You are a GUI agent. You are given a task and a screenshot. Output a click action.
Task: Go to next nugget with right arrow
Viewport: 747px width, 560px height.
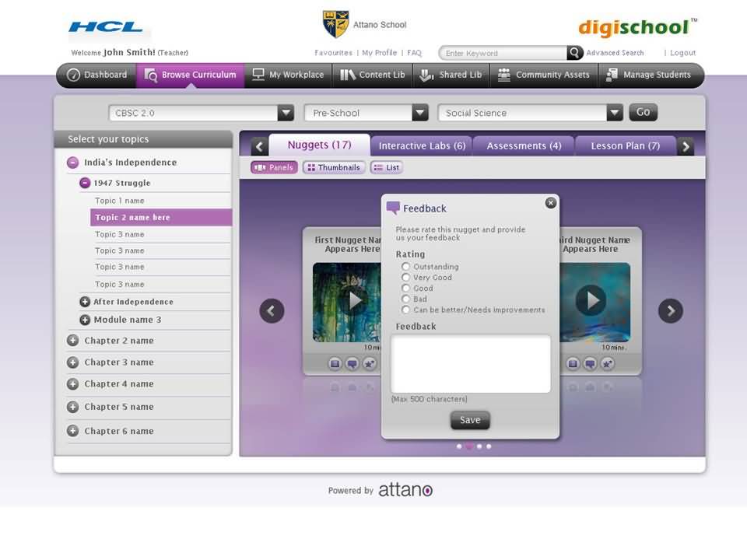[670, 311]
